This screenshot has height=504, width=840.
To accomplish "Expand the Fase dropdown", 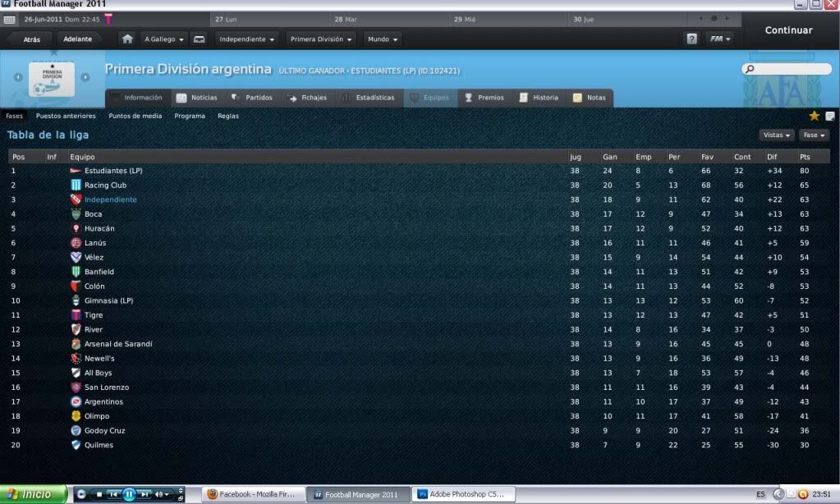I will coord(814,135).
